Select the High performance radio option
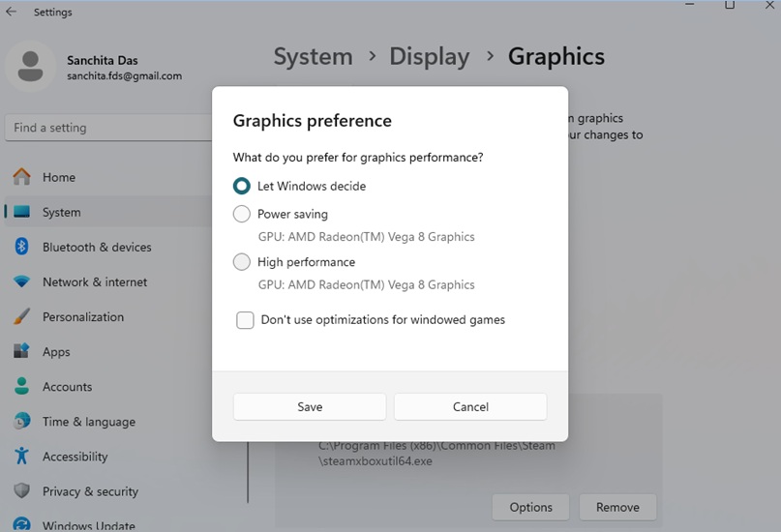The image size is (781, 532). pos(242,262)
